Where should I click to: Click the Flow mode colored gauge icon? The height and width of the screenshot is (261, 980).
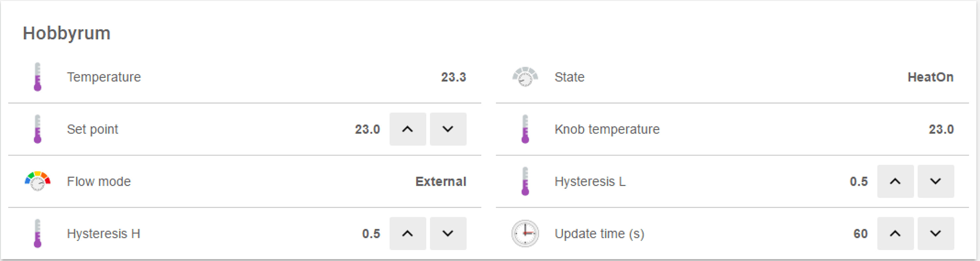pos(37,181)
